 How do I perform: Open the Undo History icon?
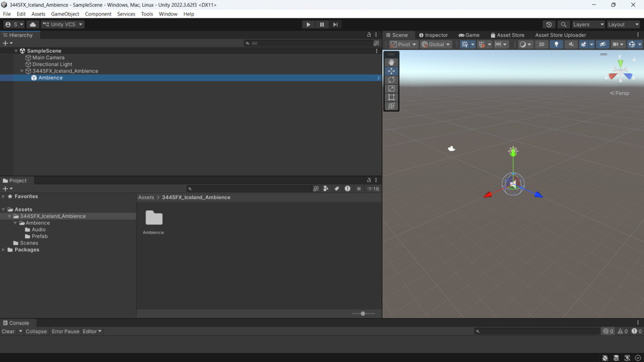(549, 24)
